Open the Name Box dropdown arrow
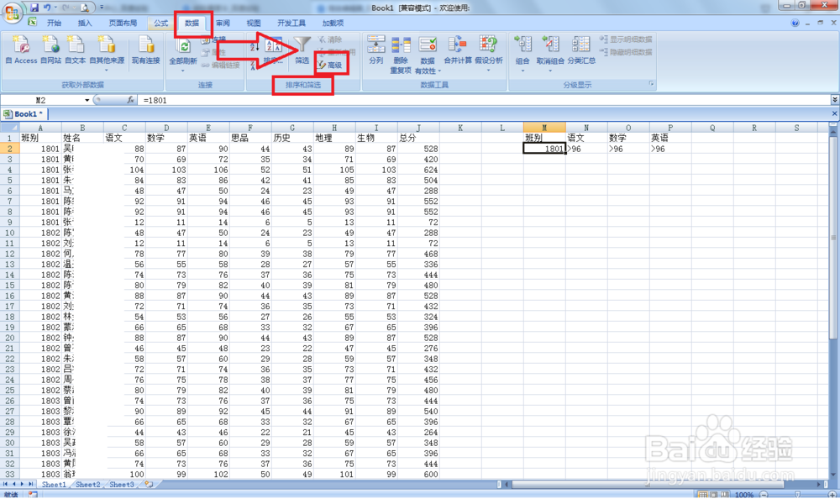The height and width of the screenshot is (504, 840). (x=87, y=100)
